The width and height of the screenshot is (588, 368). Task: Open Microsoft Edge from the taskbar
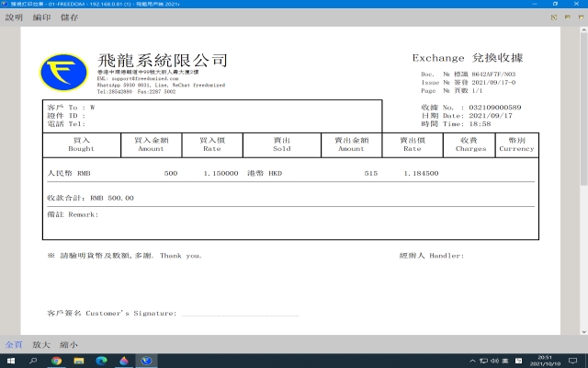(101, 361)
